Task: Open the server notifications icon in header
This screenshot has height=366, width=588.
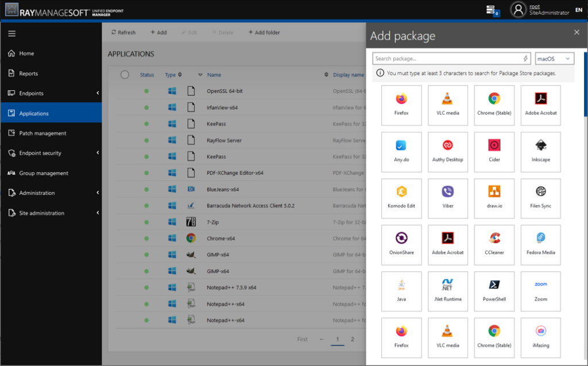Action: click(492, 10)
